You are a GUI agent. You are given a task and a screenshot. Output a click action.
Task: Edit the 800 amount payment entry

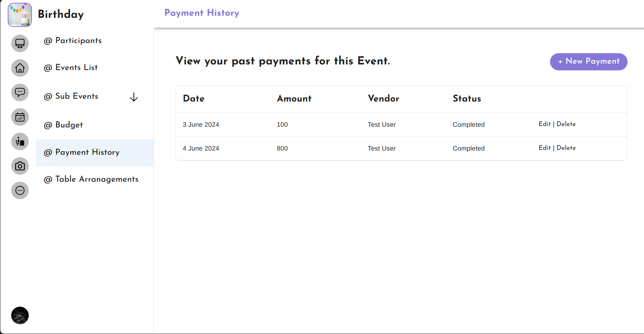pyautogui.click(x=544, y=148)
